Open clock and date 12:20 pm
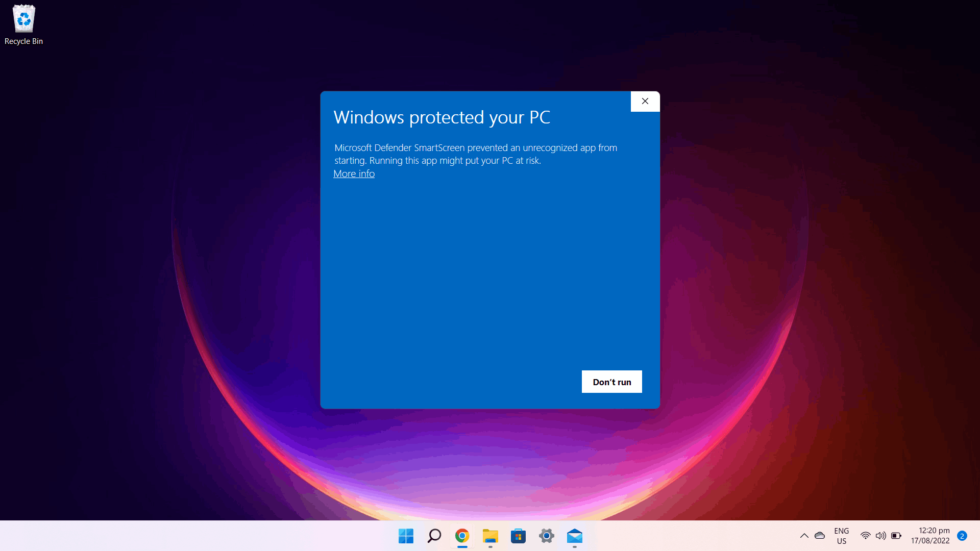The height and width of the screenshot is (551, 980). coord(930,536)
